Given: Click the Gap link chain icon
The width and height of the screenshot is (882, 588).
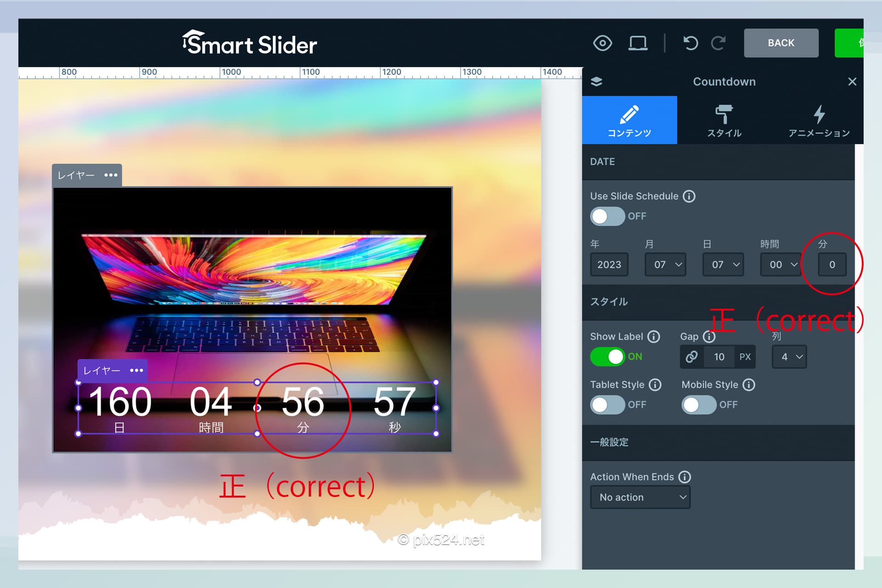Looking at the screenshot, I should [692, 357].
